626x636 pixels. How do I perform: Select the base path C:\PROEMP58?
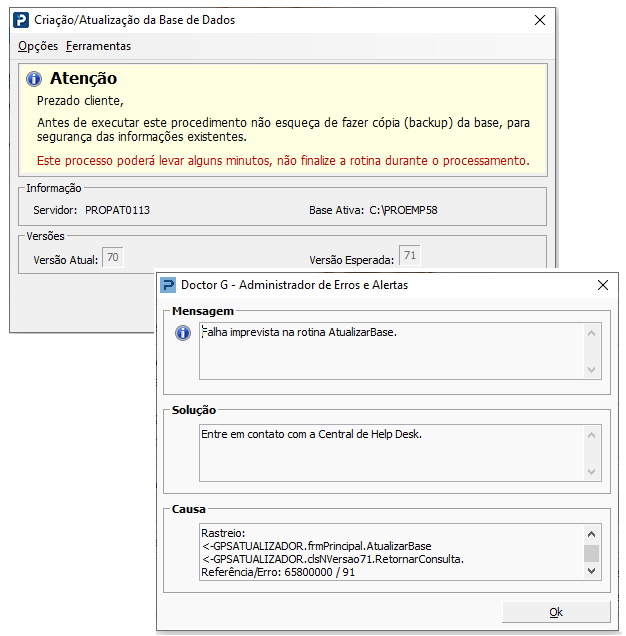pyautogui.click(x=403, y=210)
